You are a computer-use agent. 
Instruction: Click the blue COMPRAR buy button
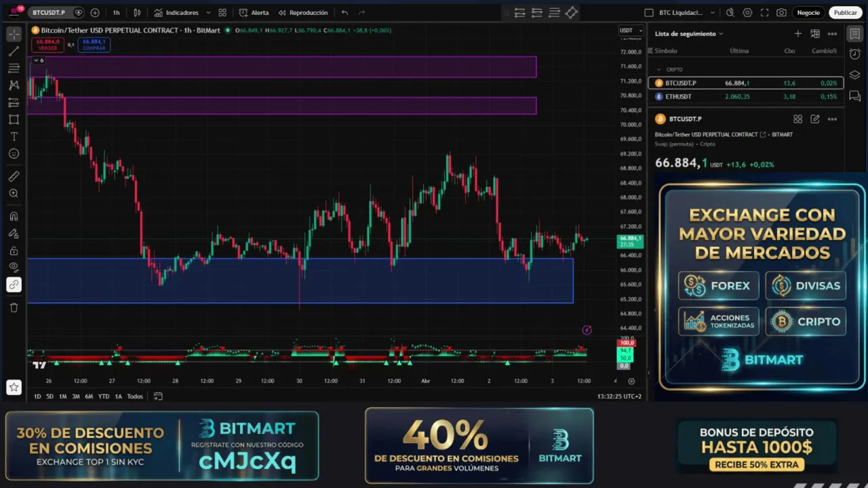tap(94, 45)
